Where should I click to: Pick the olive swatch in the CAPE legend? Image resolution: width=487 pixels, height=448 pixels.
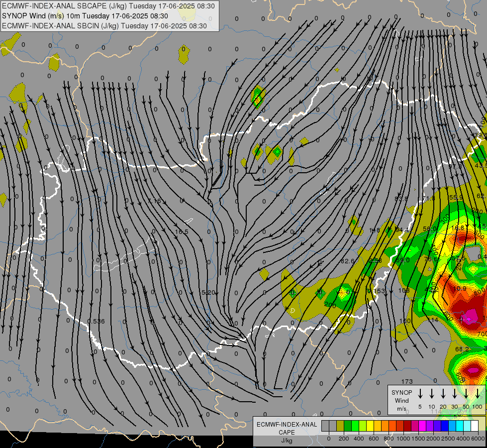pos(340,426)
